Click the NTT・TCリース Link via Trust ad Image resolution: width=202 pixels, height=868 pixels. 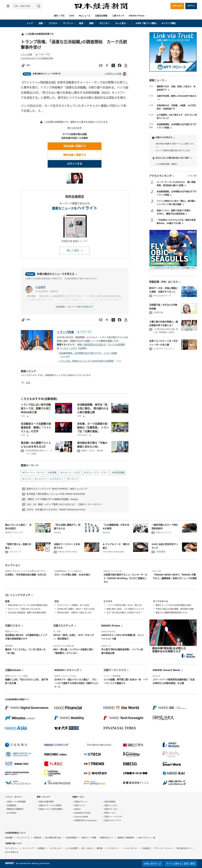(173, 52)
